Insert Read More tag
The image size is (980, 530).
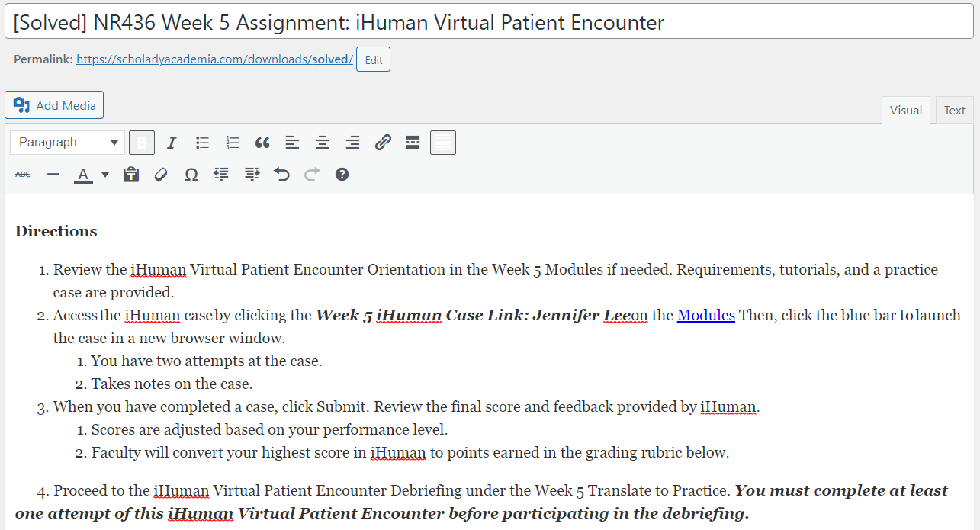tap(413, 143)
